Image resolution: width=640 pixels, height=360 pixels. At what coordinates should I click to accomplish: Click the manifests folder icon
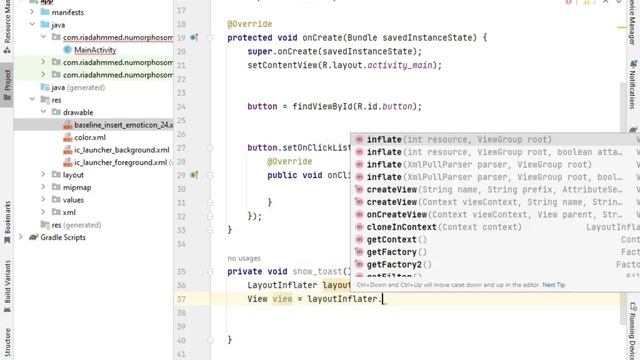45,12
